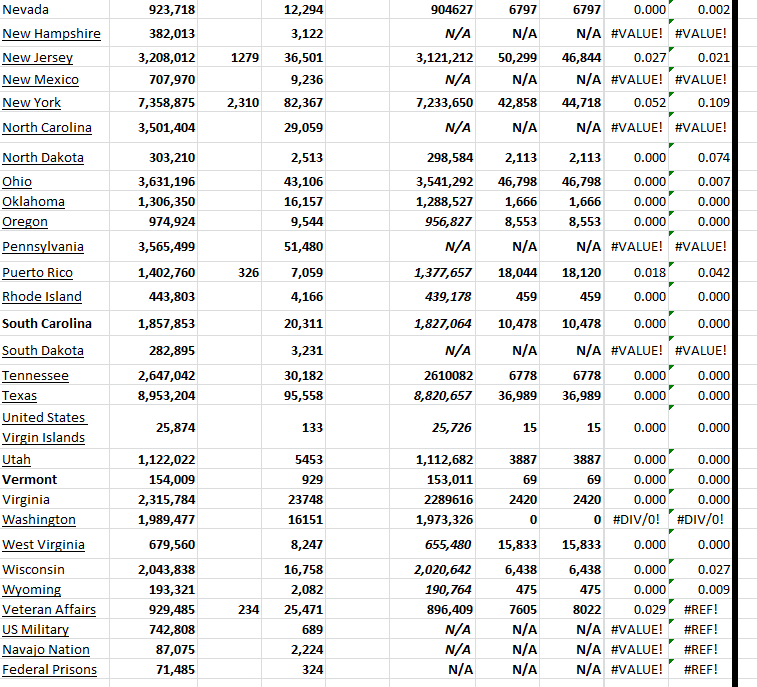Follow the Oklahoma link
This screenshot has width=757, height=687.
(x=33, y=201)
